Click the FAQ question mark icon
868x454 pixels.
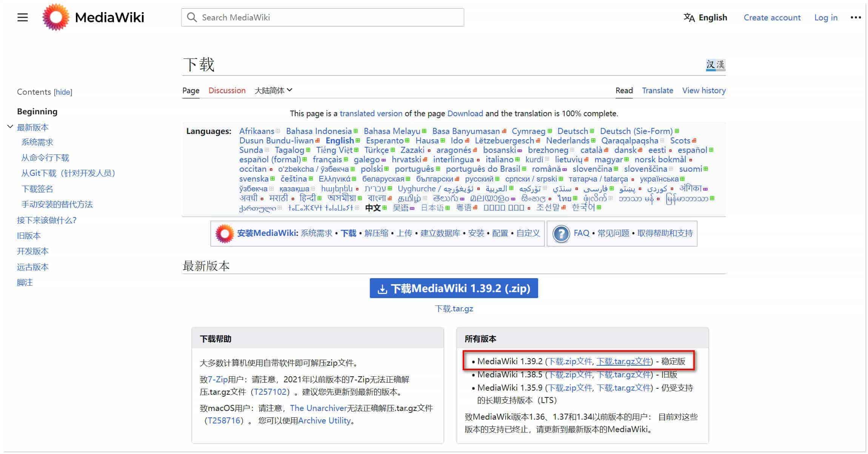(x=561, y=234)
